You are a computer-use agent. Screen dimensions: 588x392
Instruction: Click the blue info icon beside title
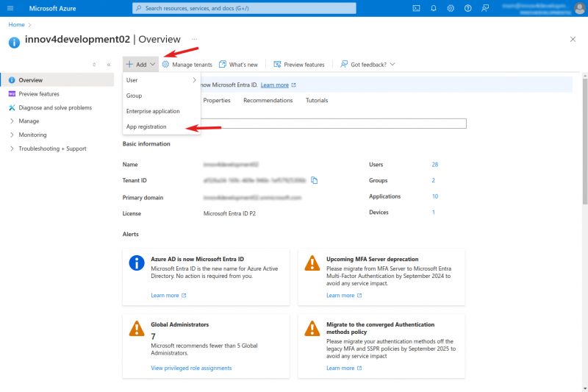[14, 43]
